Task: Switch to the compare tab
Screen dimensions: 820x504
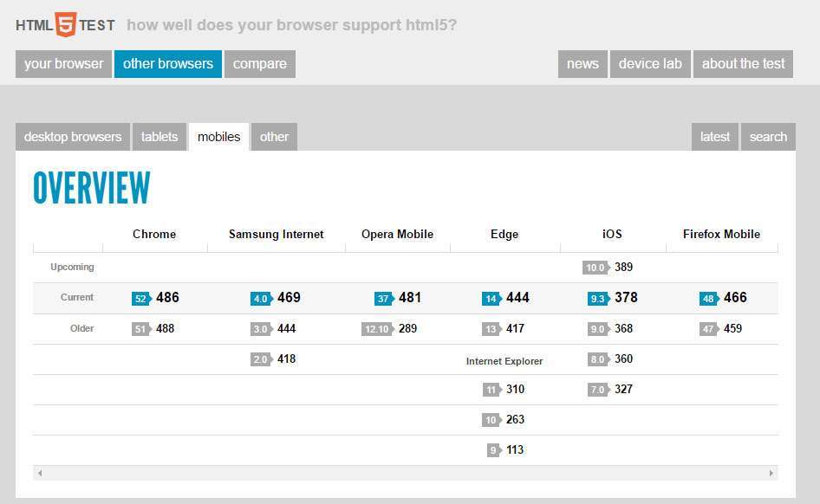Action: point(260,64)
